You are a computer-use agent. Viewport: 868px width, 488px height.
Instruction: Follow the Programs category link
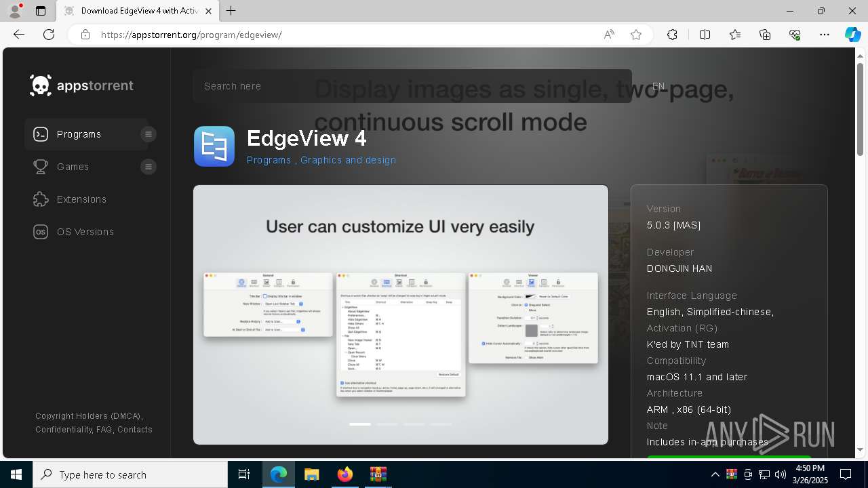[269, 160]
